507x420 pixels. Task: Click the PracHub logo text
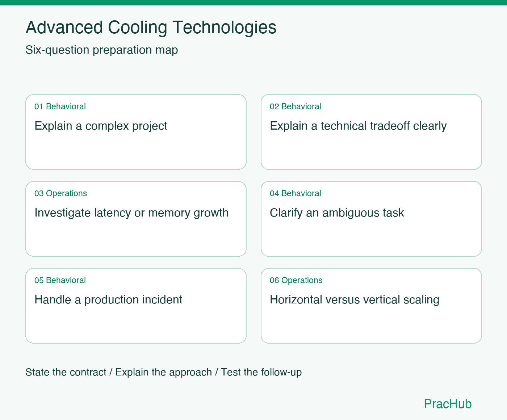point(448,404)
